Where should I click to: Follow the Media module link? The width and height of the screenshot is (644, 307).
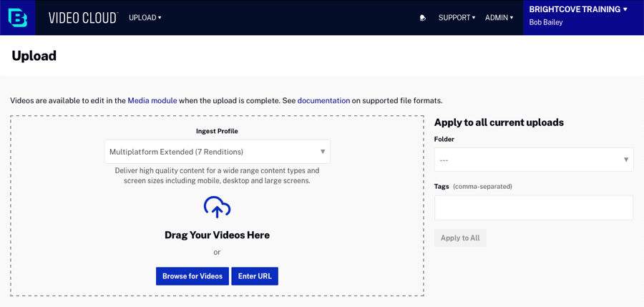[152, 101]
